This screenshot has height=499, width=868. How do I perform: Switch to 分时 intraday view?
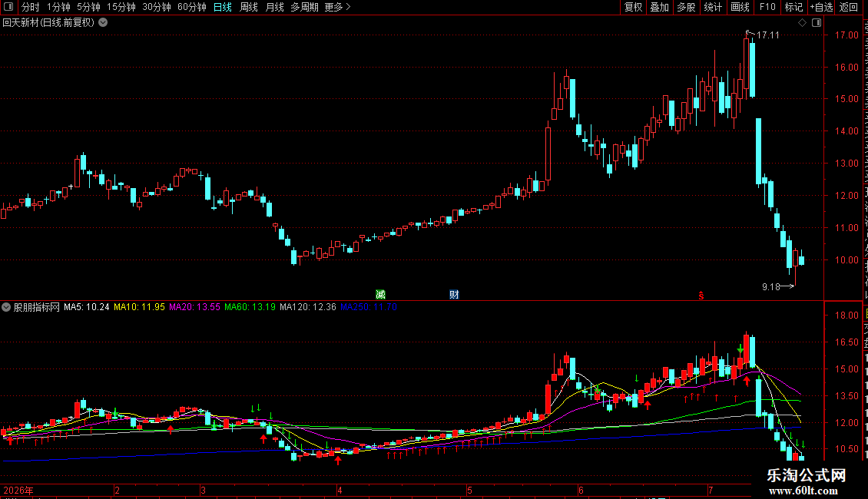[31, 7]
